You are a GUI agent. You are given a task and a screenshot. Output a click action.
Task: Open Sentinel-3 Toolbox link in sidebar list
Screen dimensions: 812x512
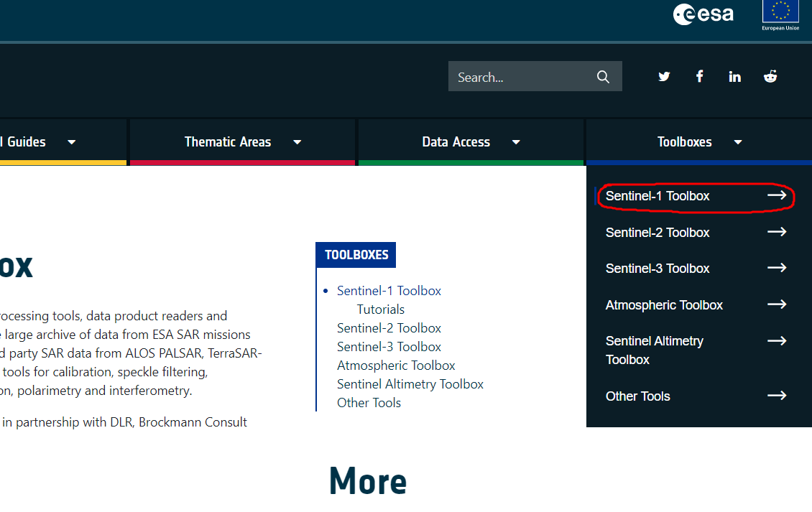389,346
